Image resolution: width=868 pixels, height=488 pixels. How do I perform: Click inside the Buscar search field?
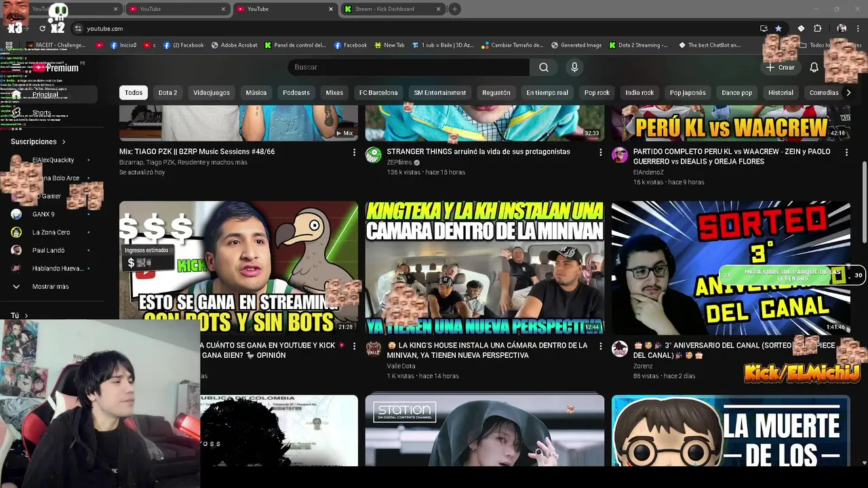pos(409,67)
